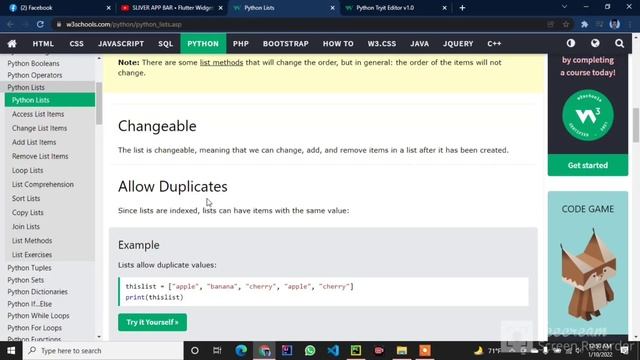Click the Windows Start button
This screenshot has height=360, width=640.
tap(11, 351)
